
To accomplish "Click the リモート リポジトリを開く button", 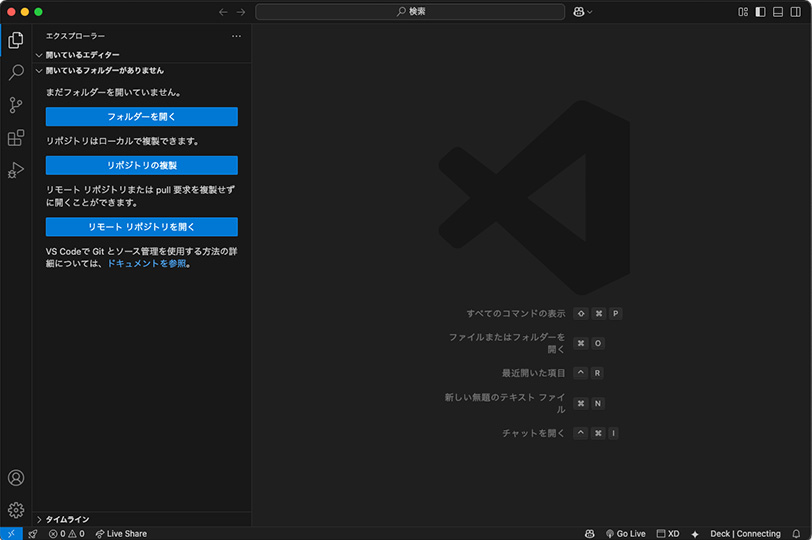I will [141, 227].
